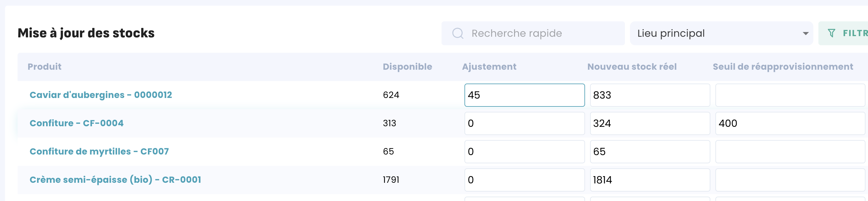This screenshot has width=868, height=201.
Task: Open Caviar d'aubergines product link
Action: (x=101, y=95)
